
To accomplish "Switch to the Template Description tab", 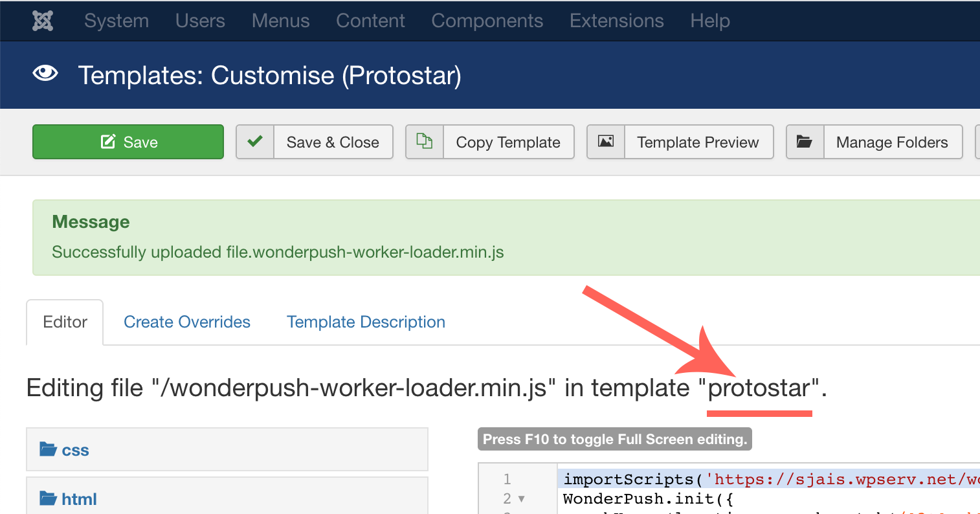I will (366, 322).
